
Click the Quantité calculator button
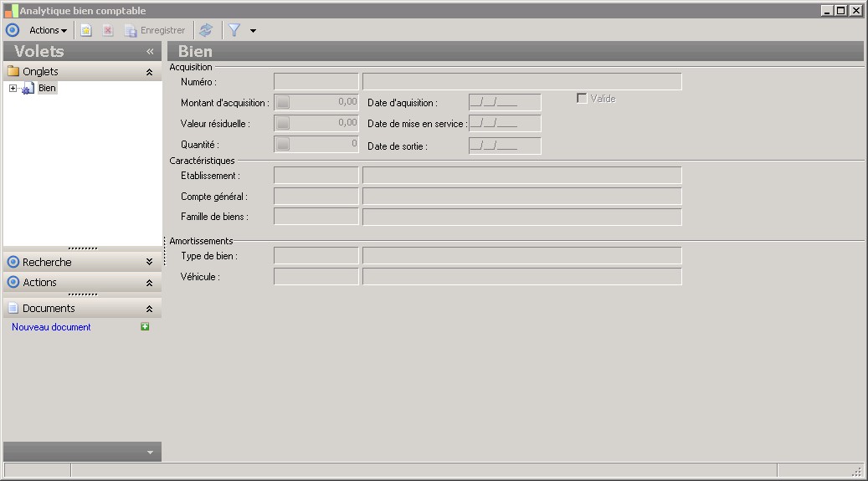(x=283, y=144)
